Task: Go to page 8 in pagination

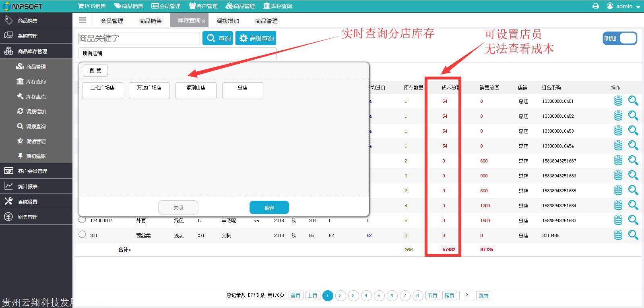Action: pos(418,296)
